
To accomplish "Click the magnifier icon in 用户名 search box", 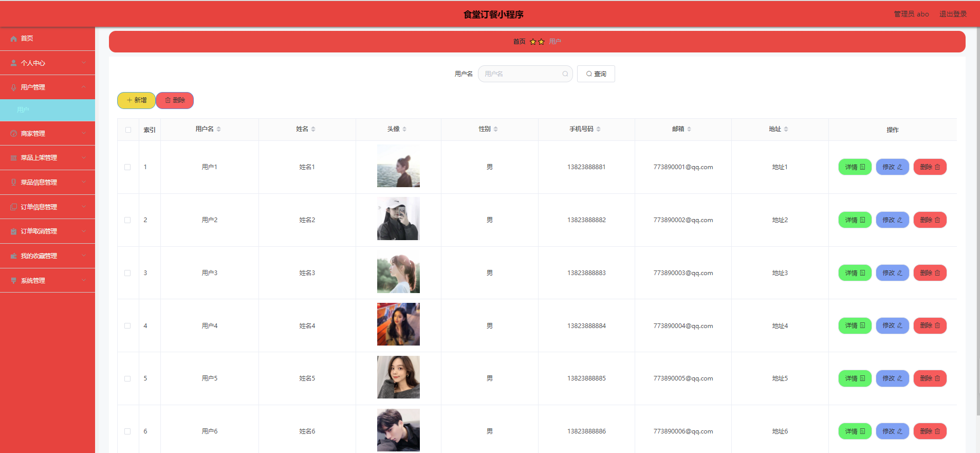I will (x=565, y=74).
